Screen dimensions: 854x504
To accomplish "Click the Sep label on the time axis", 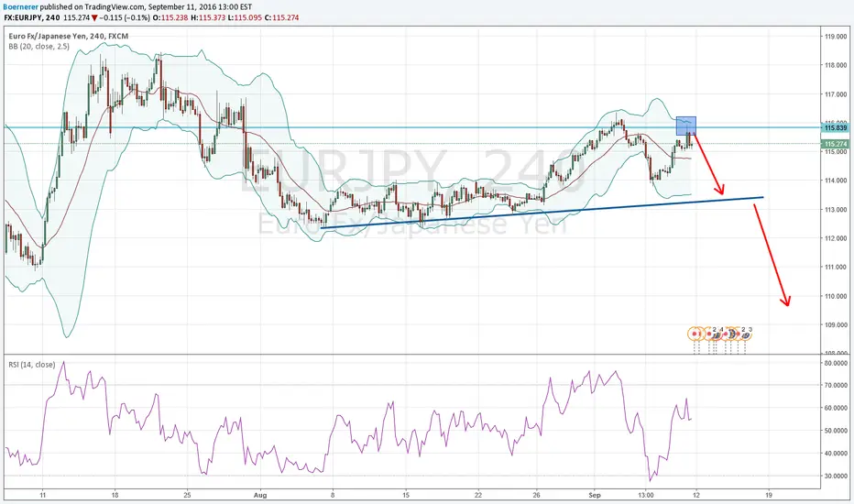I will click(x=594, y=495).
